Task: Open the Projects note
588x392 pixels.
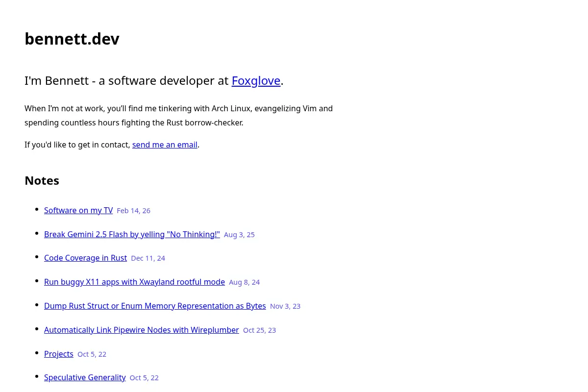Action: [59, 354]
